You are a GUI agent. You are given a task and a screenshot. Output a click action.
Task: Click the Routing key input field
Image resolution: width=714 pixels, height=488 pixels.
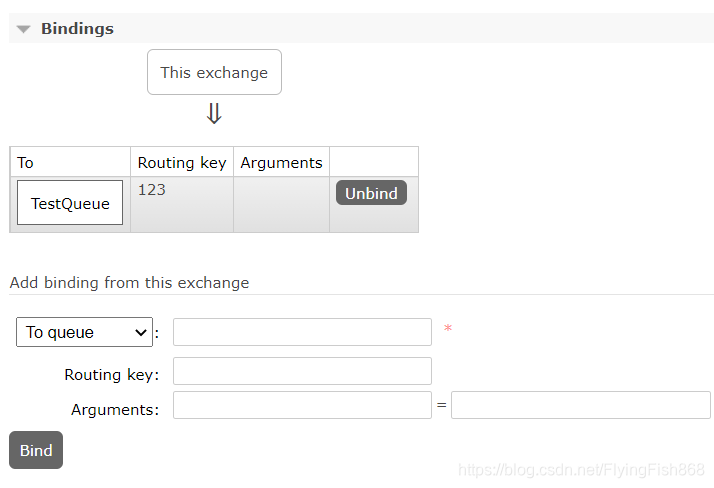tap(302, 371)
